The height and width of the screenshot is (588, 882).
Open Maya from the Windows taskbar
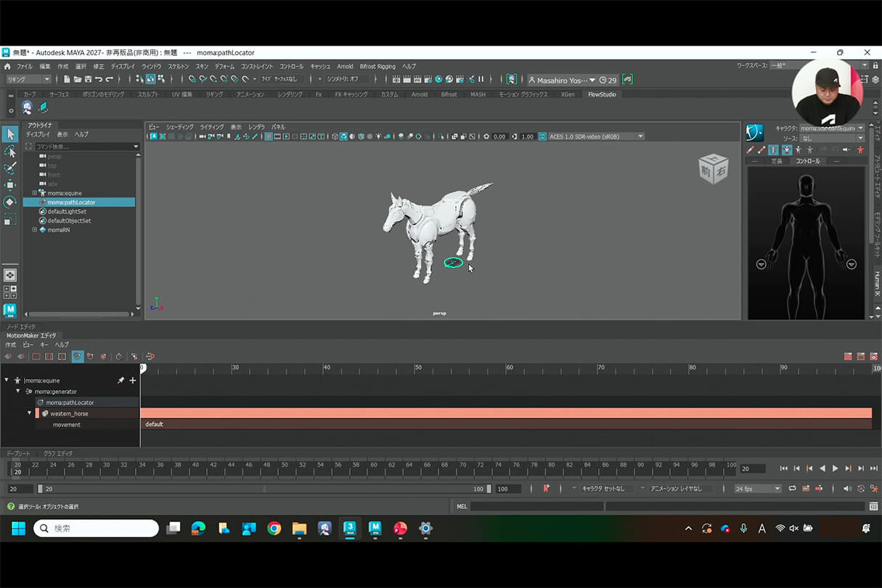point(375,528)
